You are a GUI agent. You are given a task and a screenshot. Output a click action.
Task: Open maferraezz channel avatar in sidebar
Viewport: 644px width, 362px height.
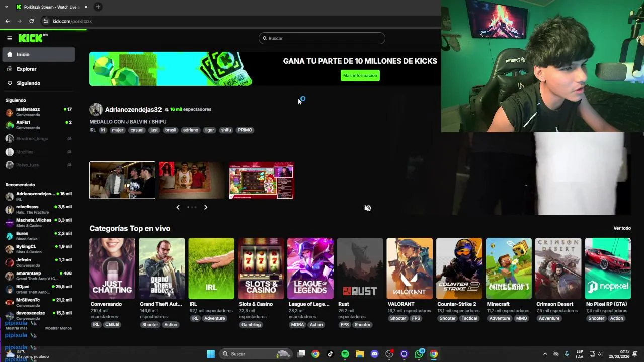10,112
